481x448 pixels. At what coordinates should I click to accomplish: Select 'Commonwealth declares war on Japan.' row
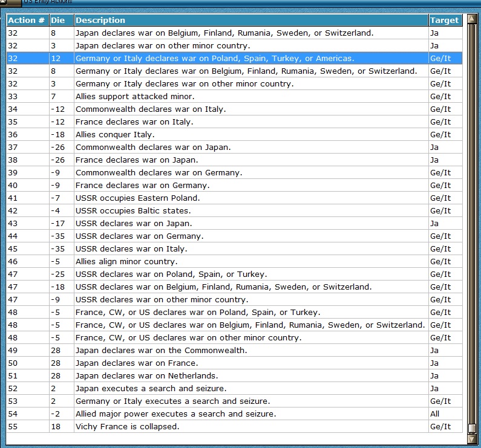pos(234,147)
